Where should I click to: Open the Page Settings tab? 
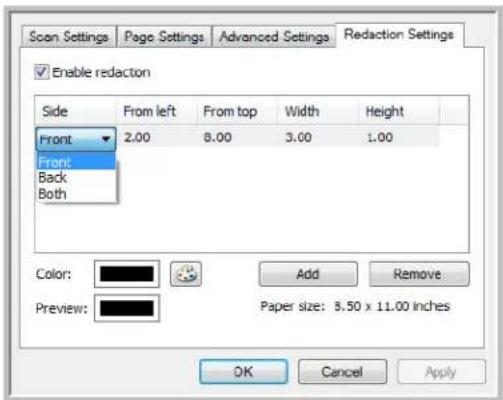pyautogui.click(x=164, y=36)
